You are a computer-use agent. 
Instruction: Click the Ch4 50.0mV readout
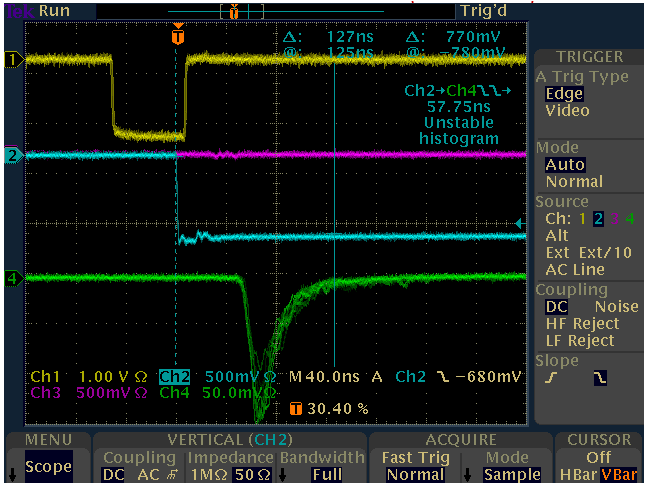(x=218, y=393)
